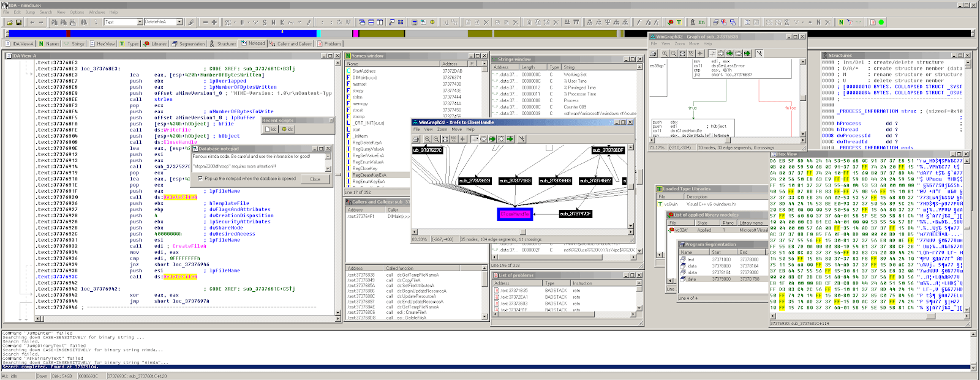Click the open file toolbar icon
This screenshot has width=980, height=380.
pyautogui.click(x=9, y=23)
